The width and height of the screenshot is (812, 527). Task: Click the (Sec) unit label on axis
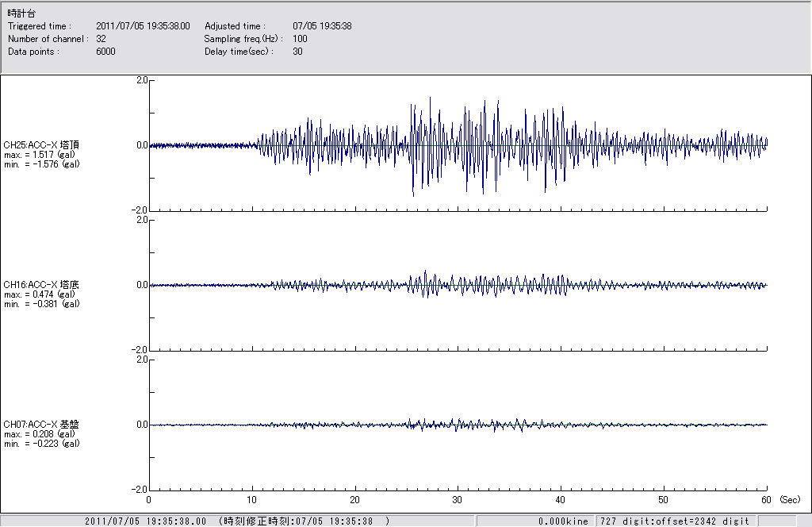coord(790,500)
